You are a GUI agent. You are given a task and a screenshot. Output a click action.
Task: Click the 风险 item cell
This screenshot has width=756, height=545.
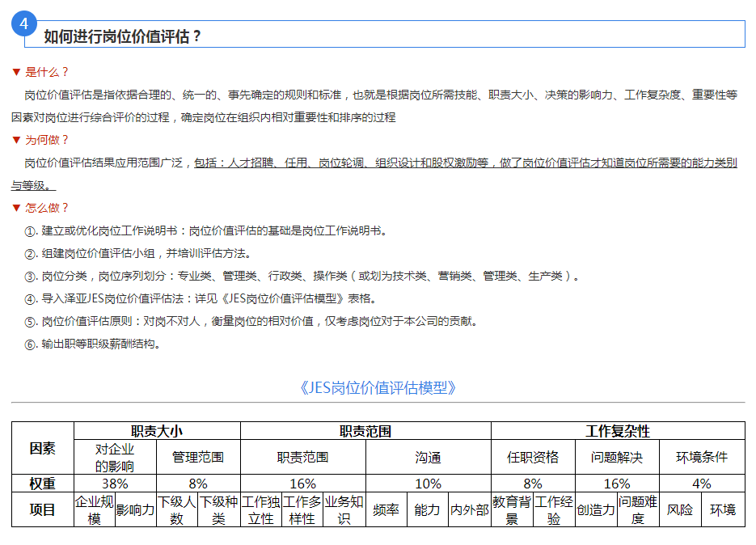680,509
